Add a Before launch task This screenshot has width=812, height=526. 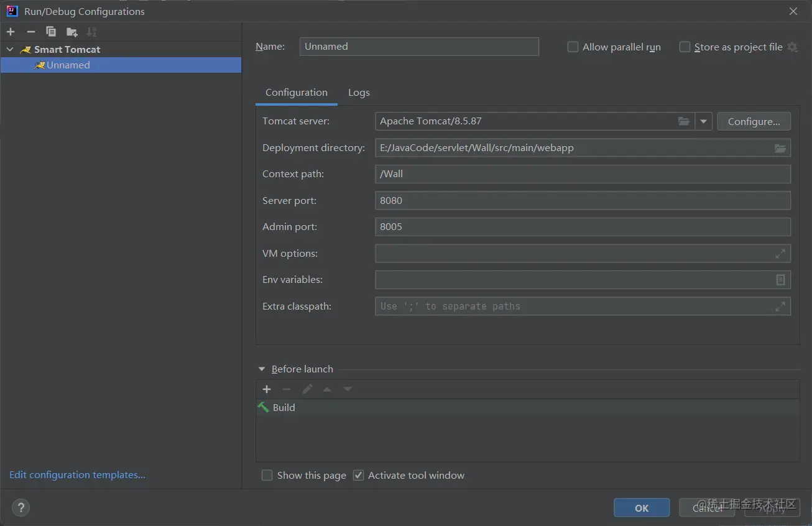[267, 389]
